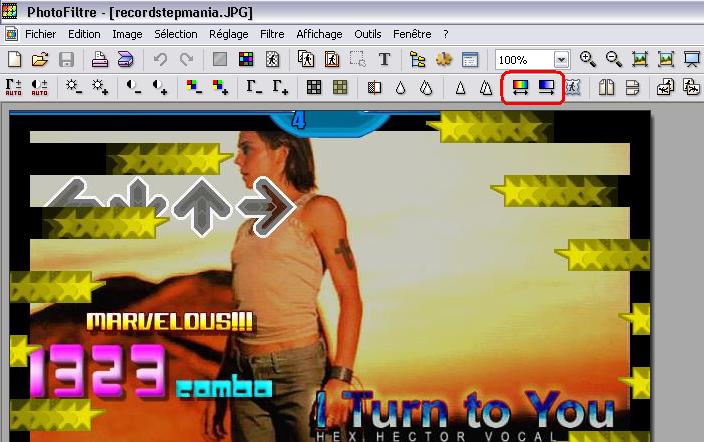Viewport: 704px width, 442px height.
Task: Open the Fichier menu
Action: (x=40, y=34)
